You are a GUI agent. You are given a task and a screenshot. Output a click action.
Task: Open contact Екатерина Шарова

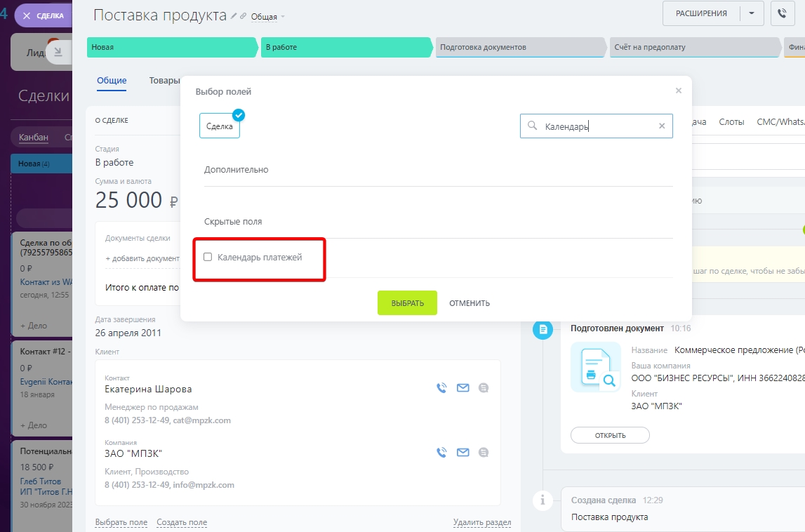[x=148, y=390]
